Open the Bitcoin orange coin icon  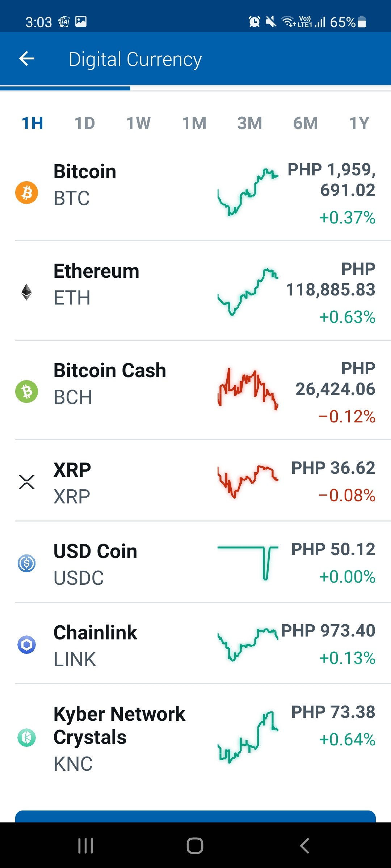pyautogui.click(x=26, y=192)
